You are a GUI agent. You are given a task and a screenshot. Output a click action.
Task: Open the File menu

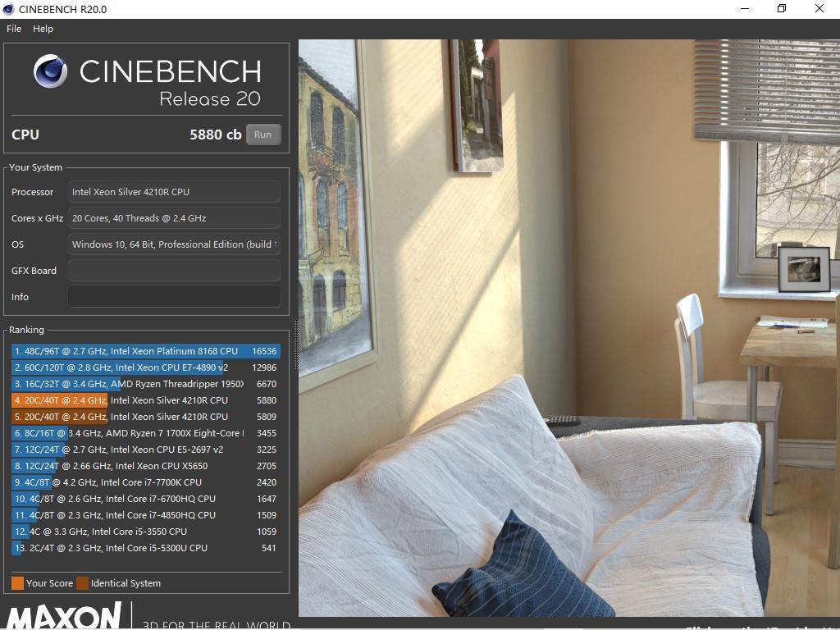pos(14,29)
